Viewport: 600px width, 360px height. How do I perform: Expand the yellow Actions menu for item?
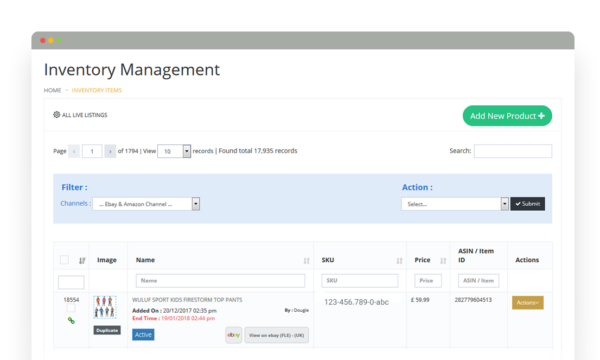point(528,303)
